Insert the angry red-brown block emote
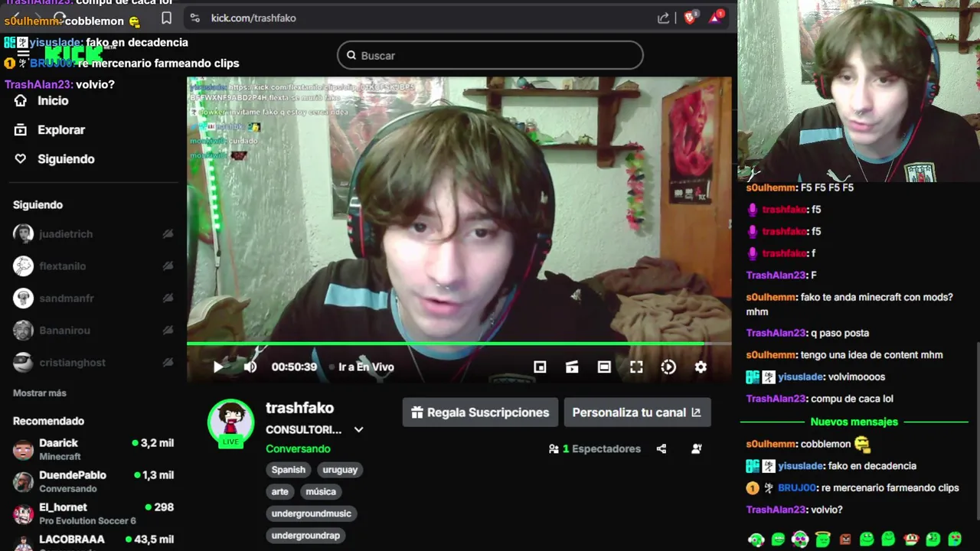This screenshot has height=551, width=980. pyautogui.click(x=845, y=540)
